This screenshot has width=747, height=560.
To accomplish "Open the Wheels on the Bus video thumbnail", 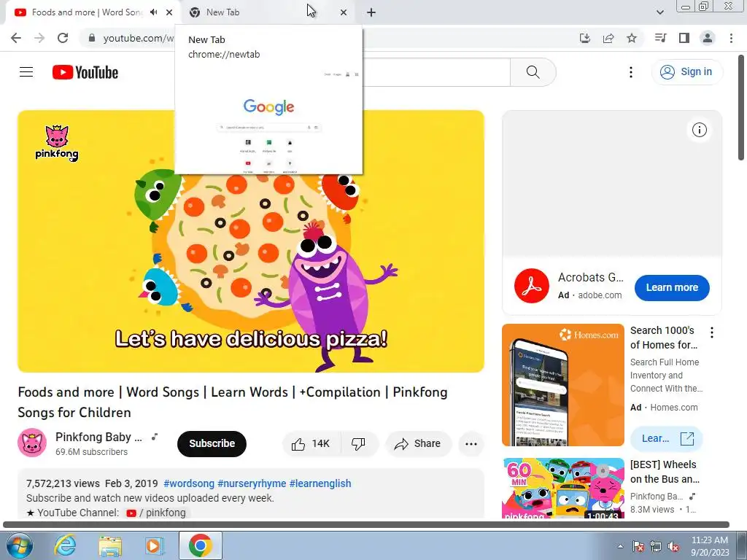I will point(563,488).
